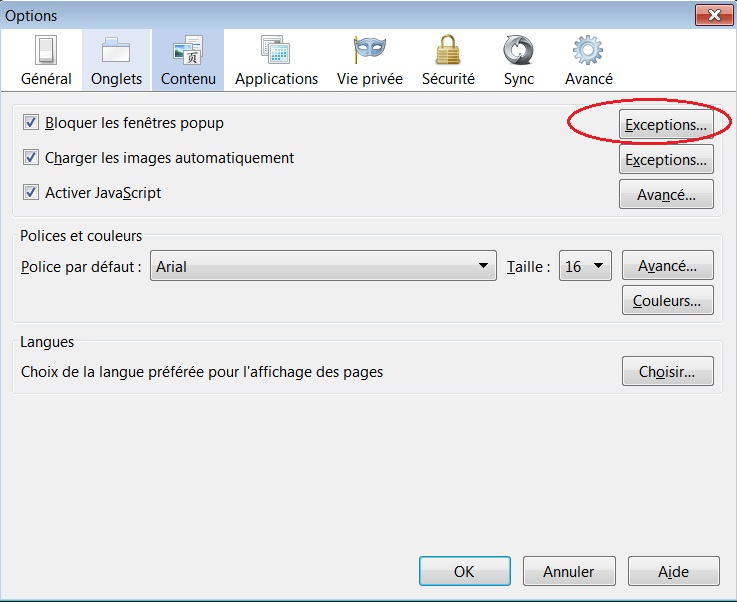This screenshot has height=602, width=737.
Task: Open the Taille font size dropdown
Action: [585, 266]
